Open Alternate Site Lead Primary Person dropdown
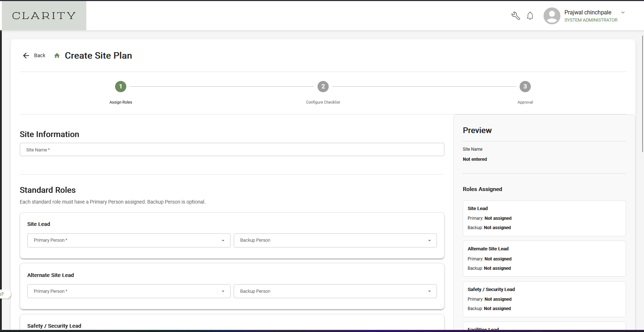 pyautogui.click(x=129, y=291)
